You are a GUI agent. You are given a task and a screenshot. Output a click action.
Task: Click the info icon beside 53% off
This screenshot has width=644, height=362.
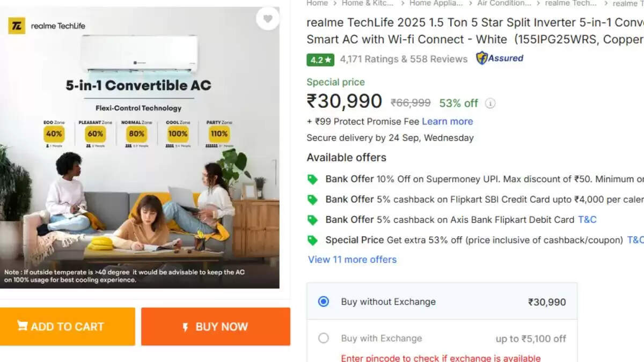point(490,103)
